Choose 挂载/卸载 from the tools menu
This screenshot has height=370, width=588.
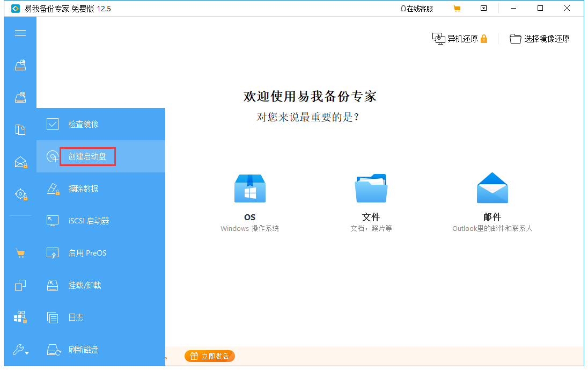[x=101, y=286]
